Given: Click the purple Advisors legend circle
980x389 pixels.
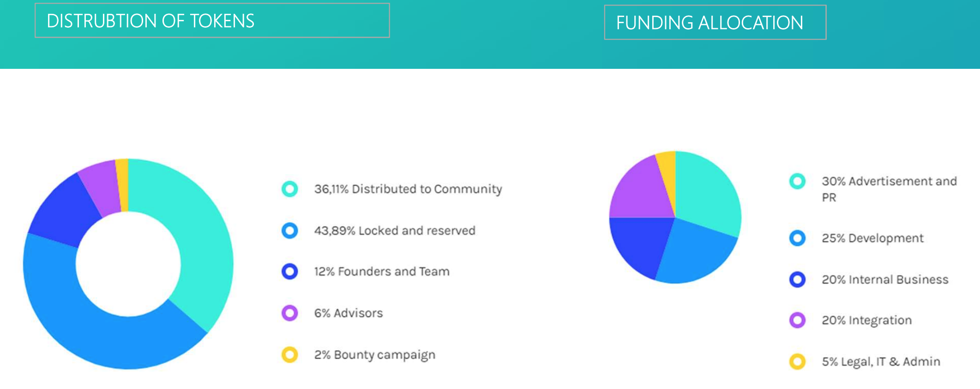Looking at the screenshot, I should (x=289, y=313).
